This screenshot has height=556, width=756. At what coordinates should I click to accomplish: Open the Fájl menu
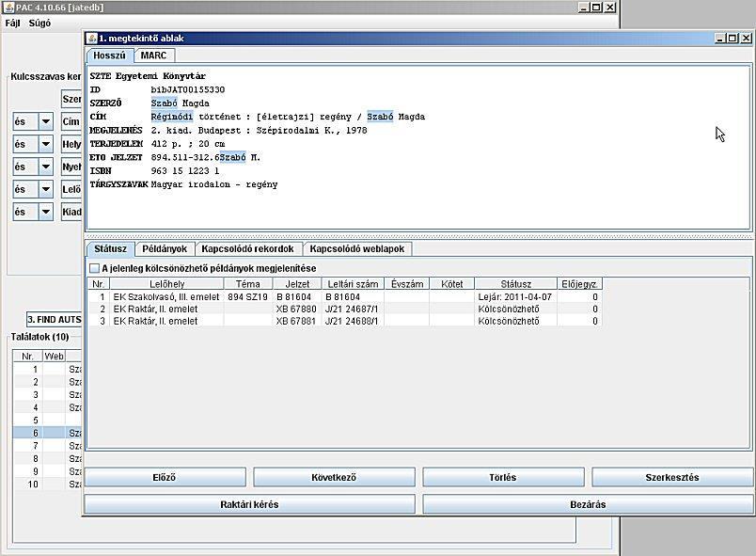click(x=12, y=24)
